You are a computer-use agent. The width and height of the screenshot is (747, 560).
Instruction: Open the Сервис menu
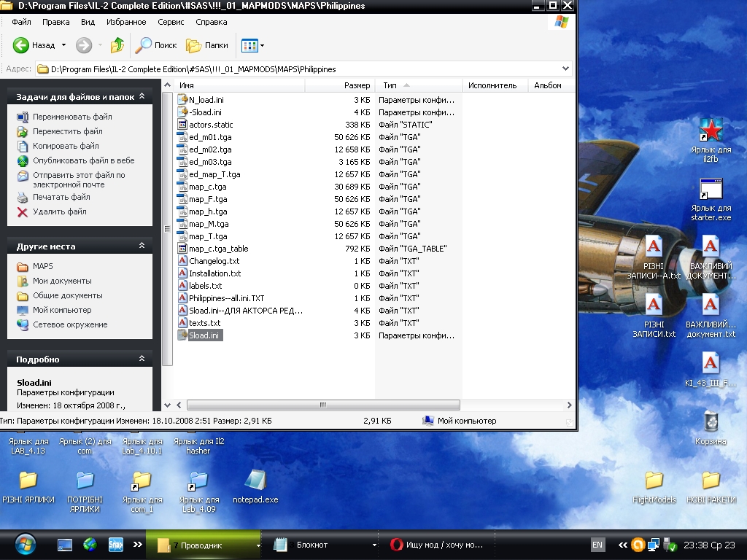point(171,23)
